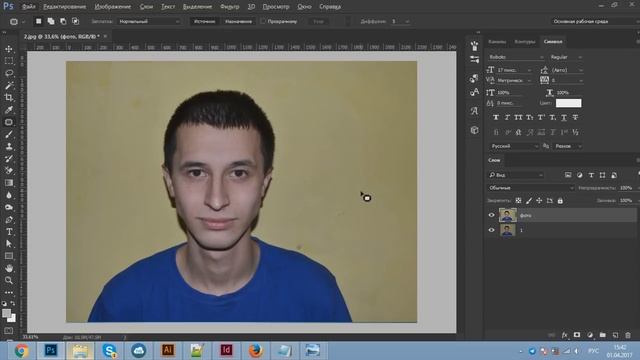
Task: Open the glyphs panel script A icon
Action: point(474,111)
